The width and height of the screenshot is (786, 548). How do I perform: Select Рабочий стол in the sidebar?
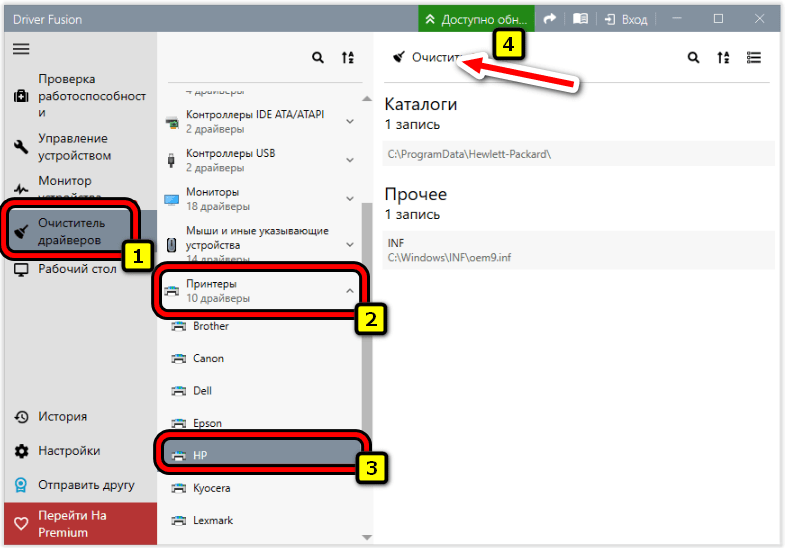76,269
